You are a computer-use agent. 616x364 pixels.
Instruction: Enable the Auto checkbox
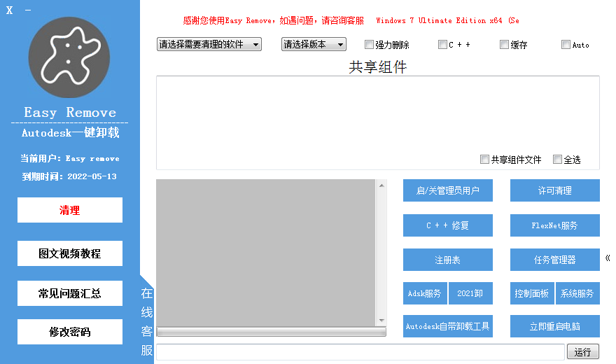[566, 45]
